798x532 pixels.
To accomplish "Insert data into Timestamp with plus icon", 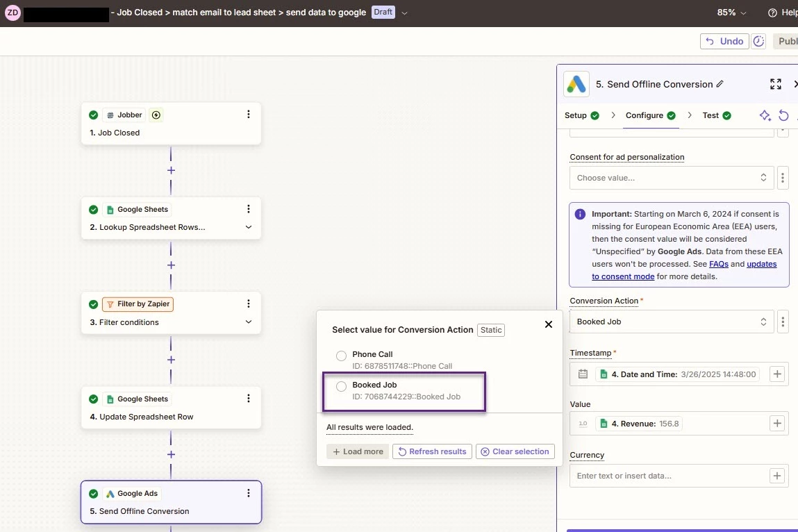I will pyautogui.click(x=777, y=374).
